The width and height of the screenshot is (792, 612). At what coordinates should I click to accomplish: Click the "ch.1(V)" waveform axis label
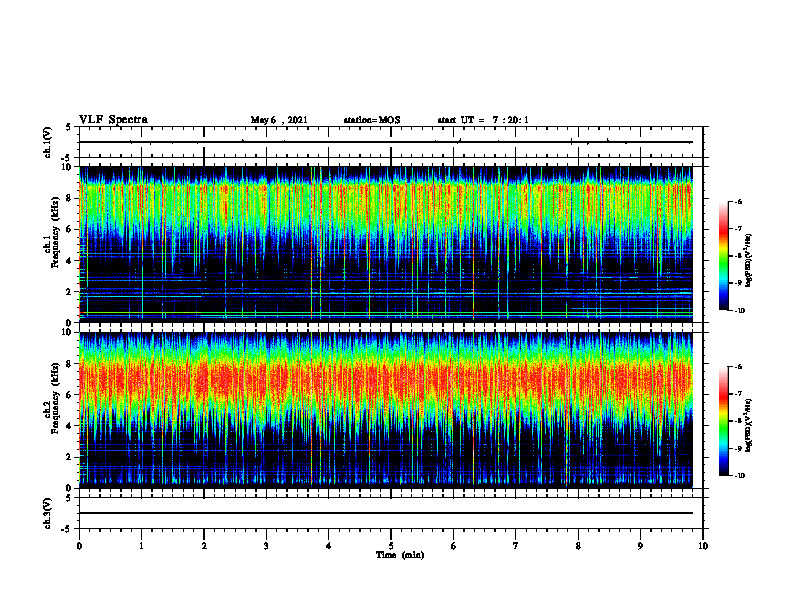[48, 142]
